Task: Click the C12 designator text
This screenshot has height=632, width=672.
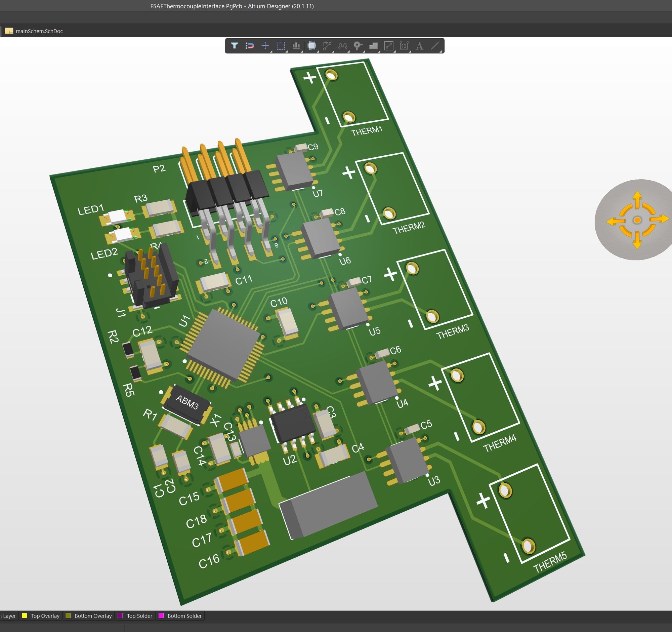Action: click(142, 331)
